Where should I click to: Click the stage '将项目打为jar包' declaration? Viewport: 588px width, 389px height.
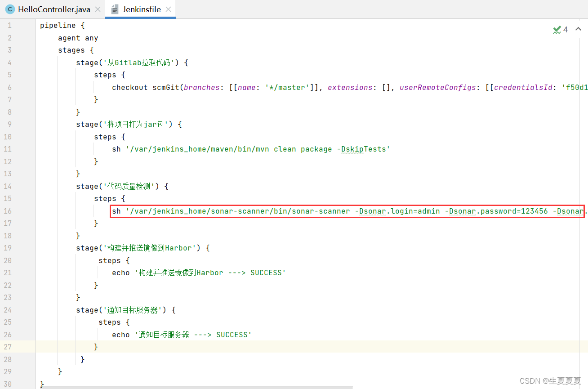[x=129, y=125]
